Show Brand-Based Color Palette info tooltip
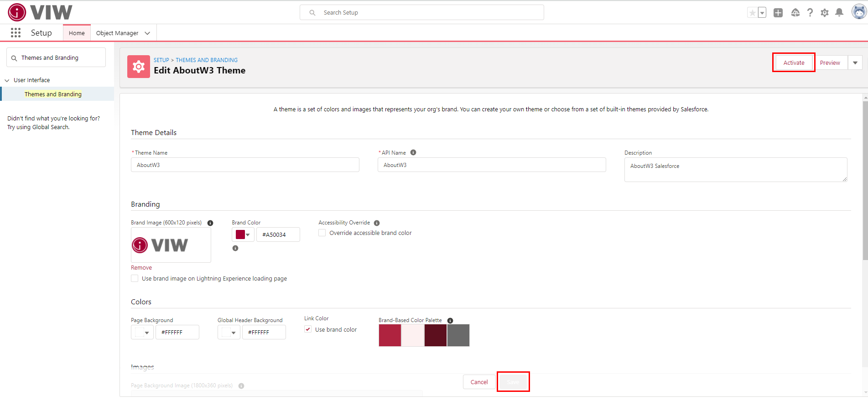 [450, 321]
